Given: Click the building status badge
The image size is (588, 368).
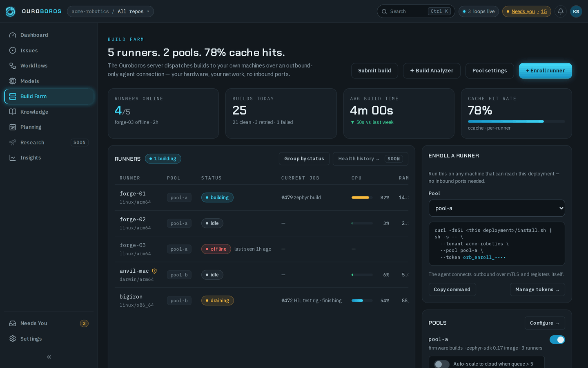Looking at the screenshot, I should tap(217, 197).
